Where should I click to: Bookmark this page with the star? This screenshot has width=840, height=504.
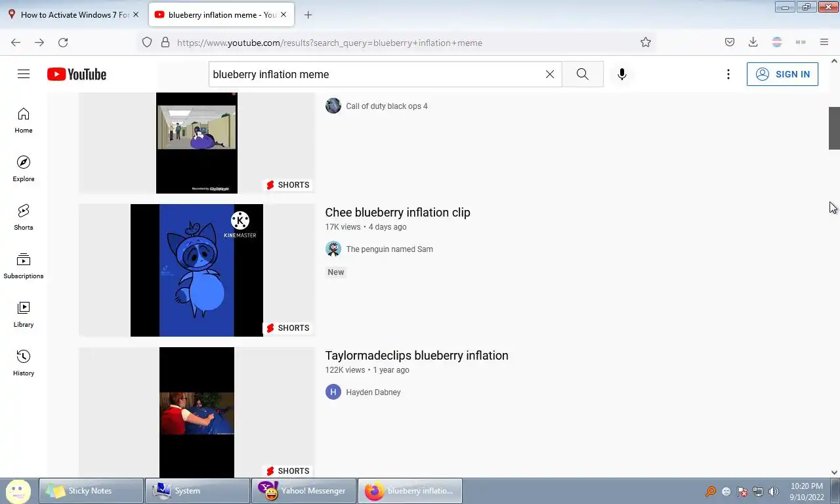(646, 43)
